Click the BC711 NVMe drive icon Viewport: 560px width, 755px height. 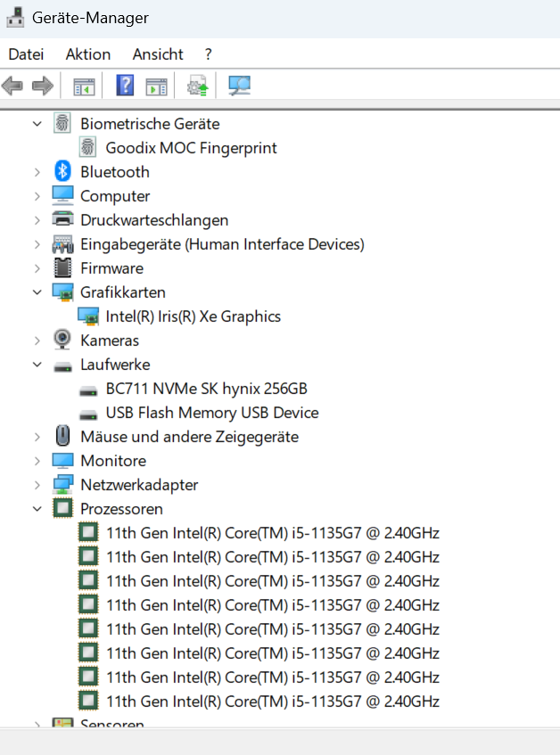point(88,392)
